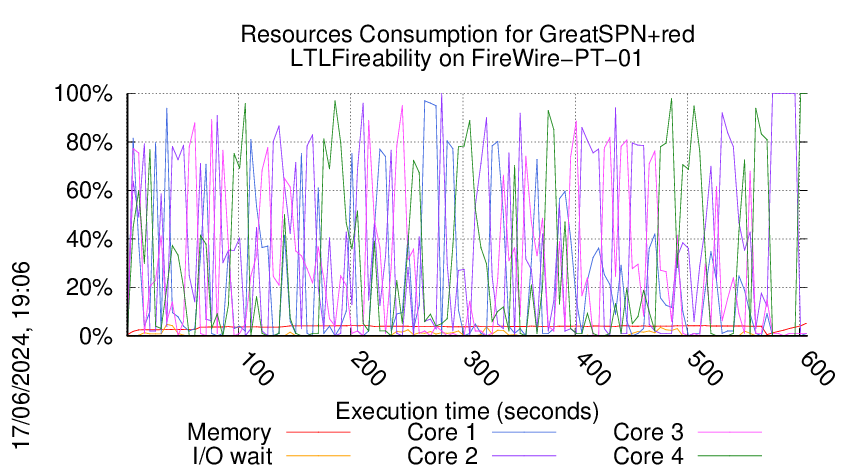This screenshot has width=850, height=475.
Task: Click the 100 seconds x-axis tick label
Action: [x=256, y=370]
